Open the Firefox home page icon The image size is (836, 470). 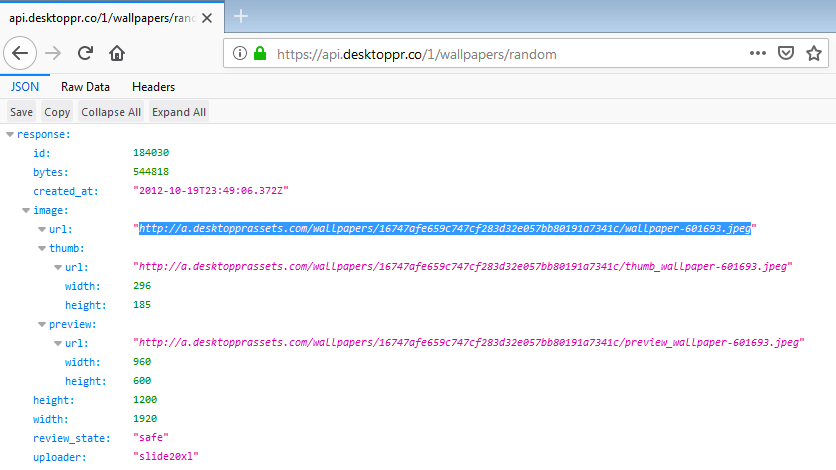tap(117, 53)
